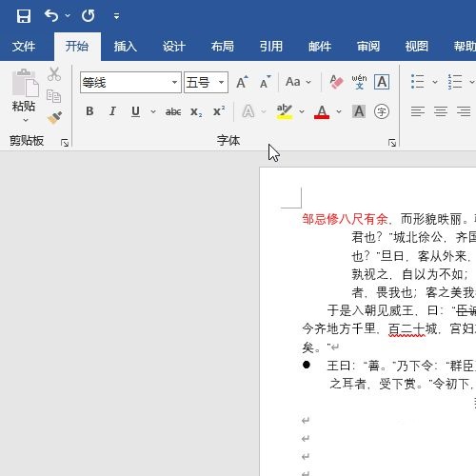Open the bullet library dropdown

pos(435,82)
